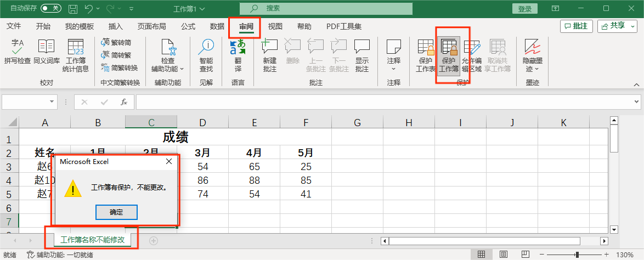This screenshot has width=644, height=260.
Task: Open the 文件 menu tab
Action: click(x=14, y=26)
